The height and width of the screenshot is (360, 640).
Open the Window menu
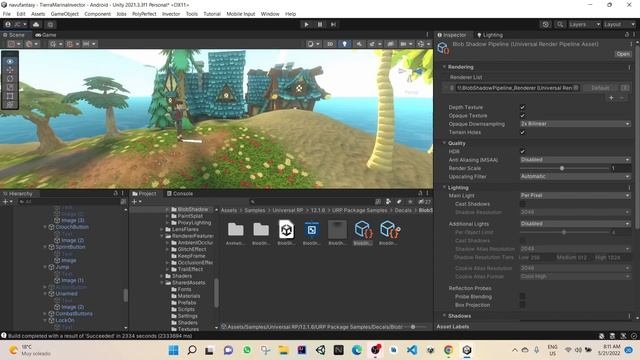pyautogui.click(x=270, y=14)
